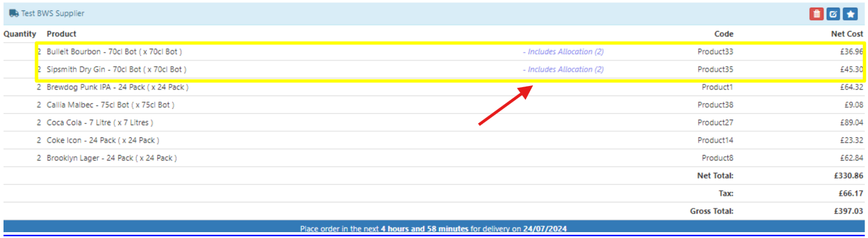Click the Product column header
Image resolution: width=868 pixels, height=238 pixels.
pos(61,34)
